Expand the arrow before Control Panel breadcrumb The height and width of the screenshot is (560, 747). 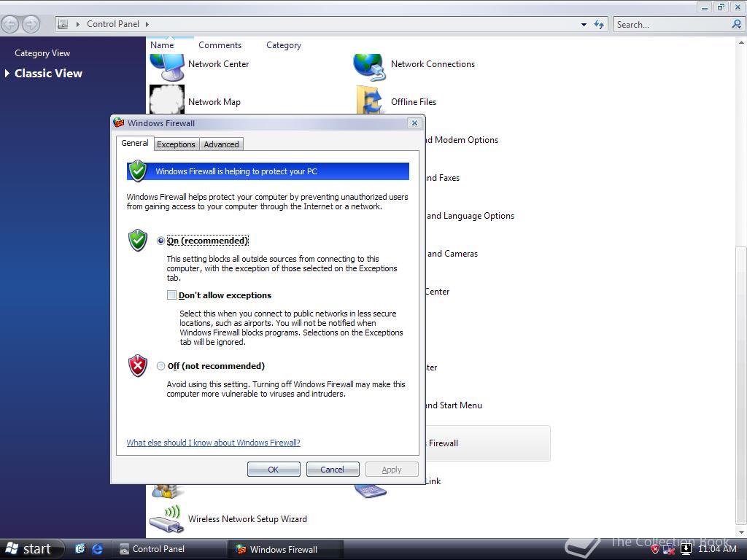pos(77,24)
